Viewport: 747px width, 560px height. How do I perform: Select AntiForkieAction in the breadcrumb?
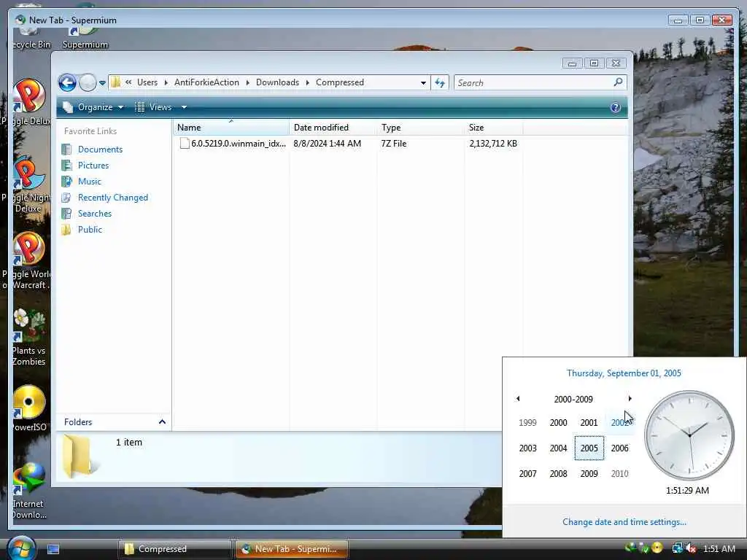tap(206, 82)
